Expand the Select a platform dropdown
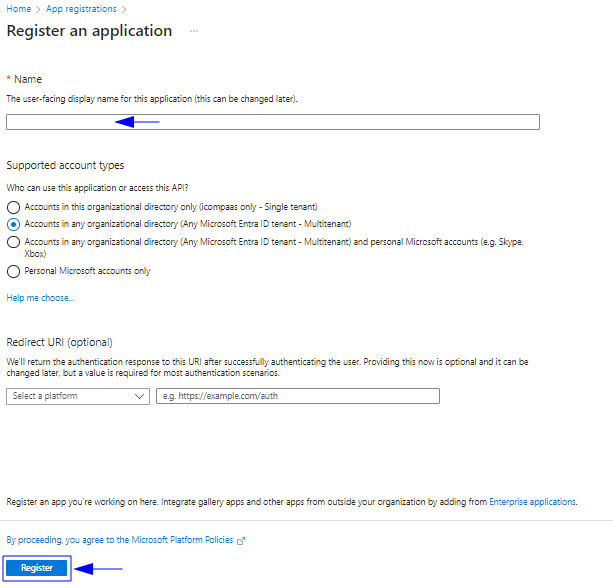Viewport: 613px width, 588px height. pyautogui.click(x=78, y=396)
